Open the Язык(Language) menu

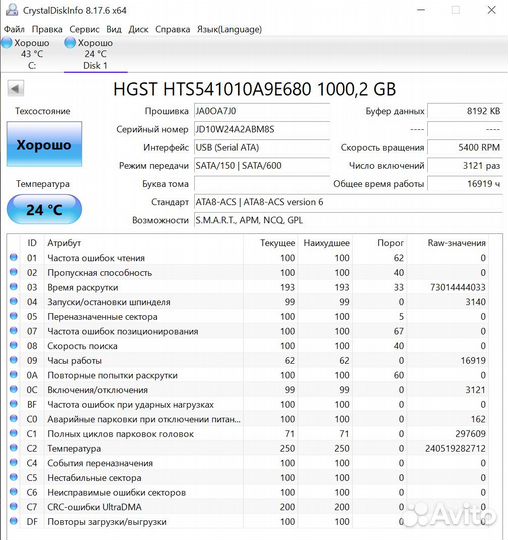tap(229, 29)
